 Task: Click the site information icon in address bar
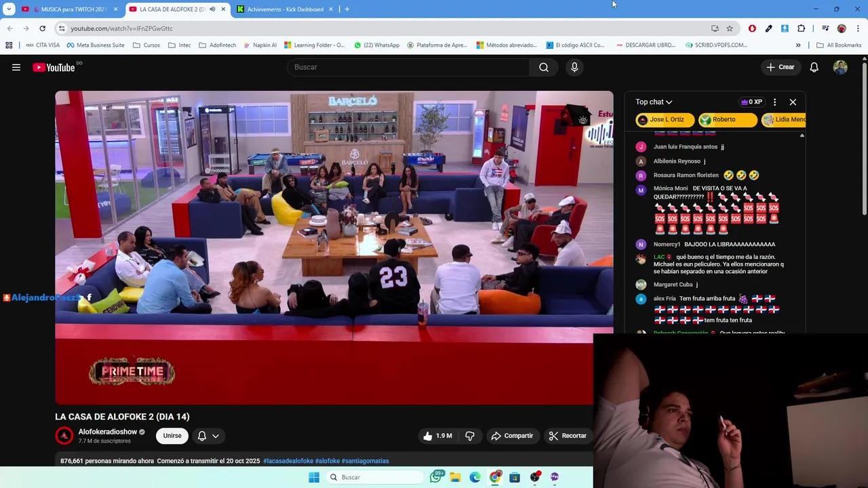point(62,28)
